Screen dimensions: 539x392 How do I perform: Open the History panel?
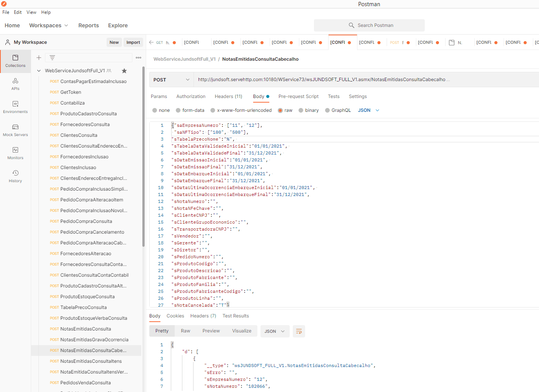15,176
